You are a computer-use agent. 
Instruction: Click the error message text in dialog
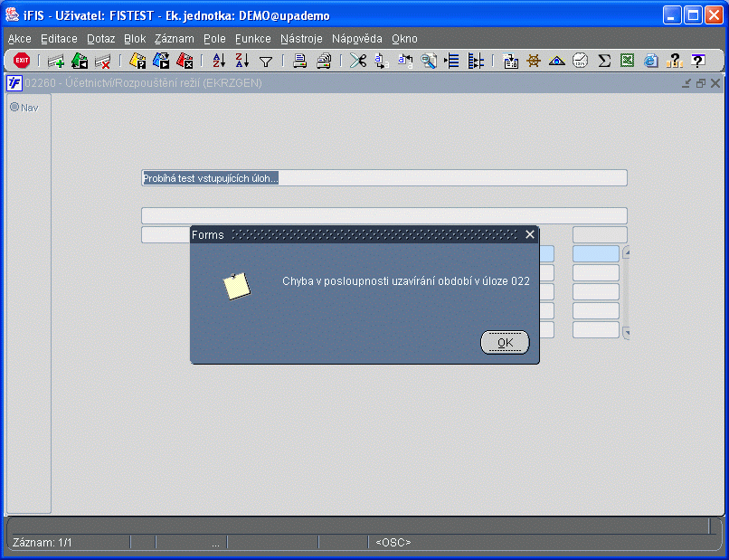[406, 281]
